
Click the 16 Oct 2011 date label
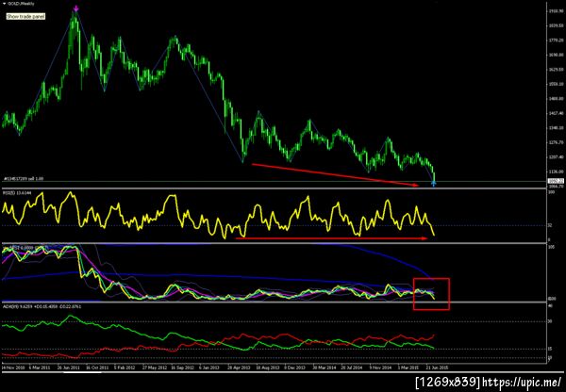pos(97,367)
